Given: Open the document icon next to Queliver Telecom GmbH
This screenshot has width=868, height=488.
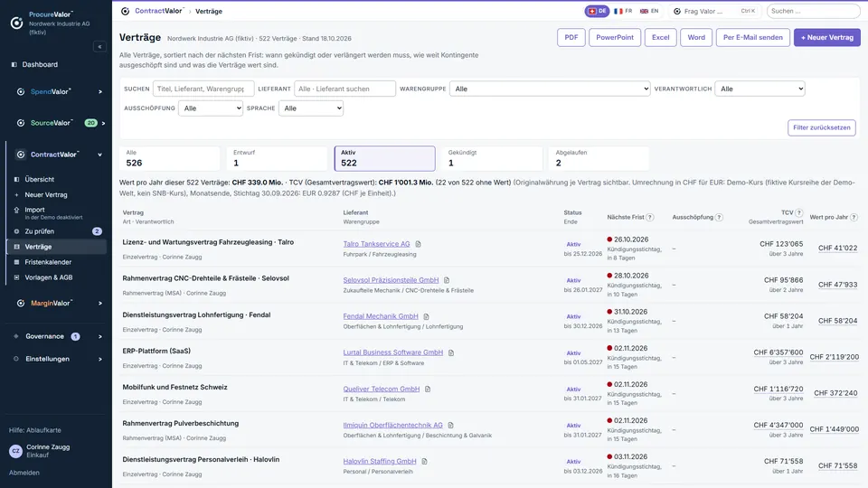Looking at the screenshot, I should pos(428,389).
